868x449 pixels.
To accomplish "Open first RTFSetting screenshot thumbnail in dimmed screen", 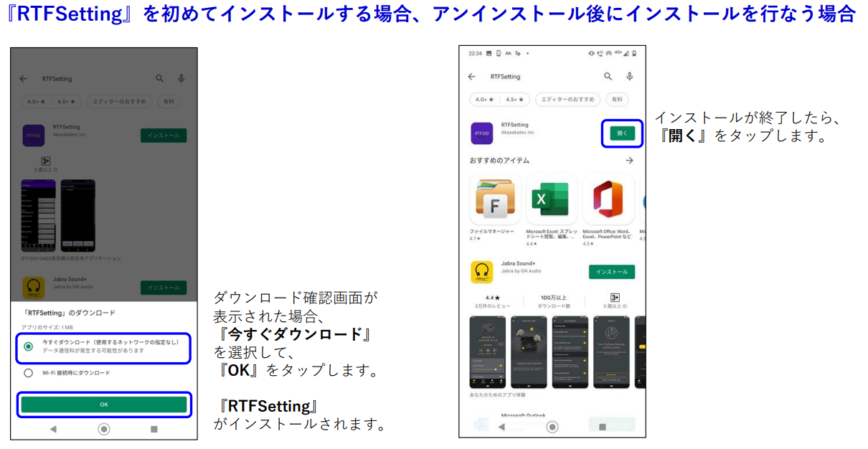I will (39, 214).
